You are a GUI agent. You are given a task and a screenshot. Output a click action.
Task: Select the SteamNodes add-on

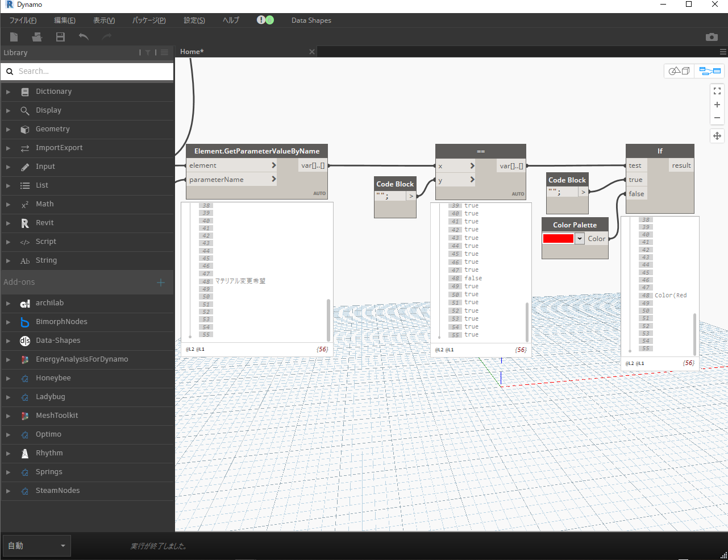(87, 491)
